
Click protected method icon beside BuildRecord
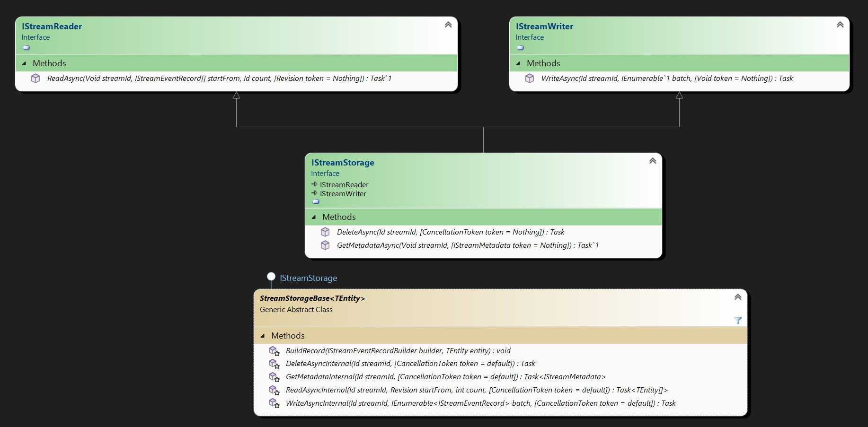(274, 351)
